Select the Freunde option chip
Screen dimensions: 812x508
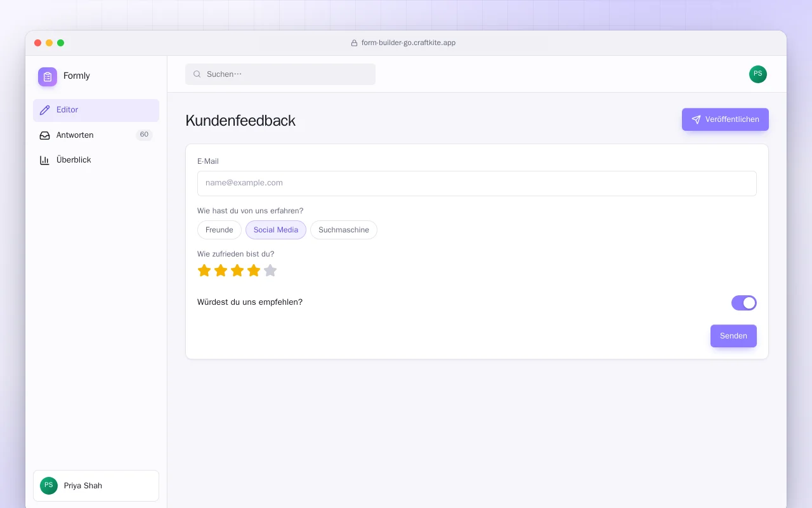tap(219, 230)
